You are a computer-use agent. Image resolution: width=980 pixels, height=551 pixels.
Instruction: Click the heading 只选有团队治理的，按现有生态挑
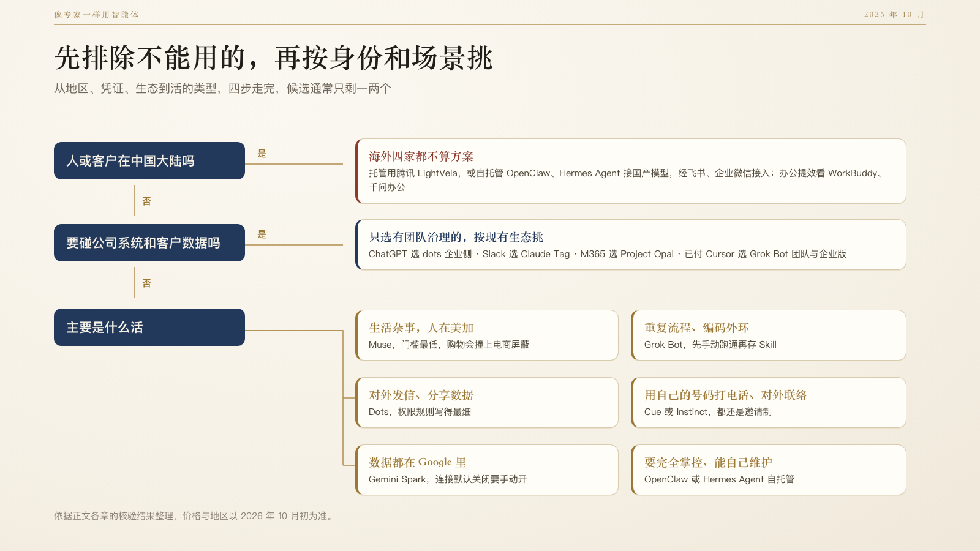pos(456,238)
